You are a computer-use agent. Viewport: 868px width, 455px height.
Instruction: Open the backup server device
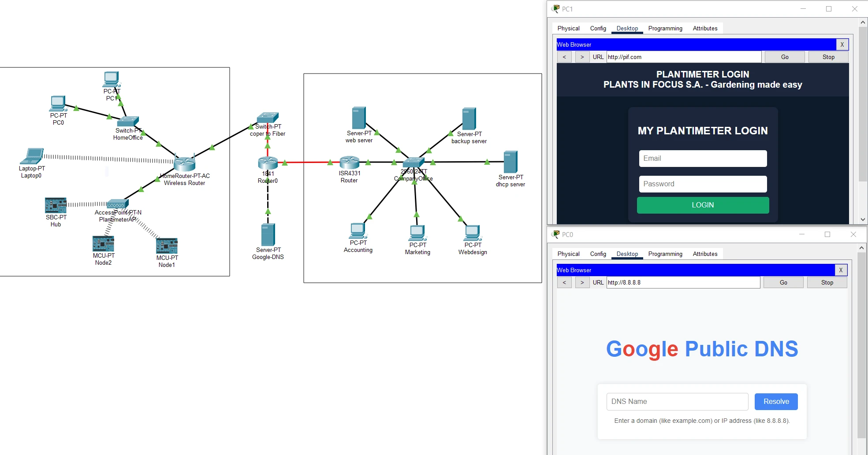(469, 119)
